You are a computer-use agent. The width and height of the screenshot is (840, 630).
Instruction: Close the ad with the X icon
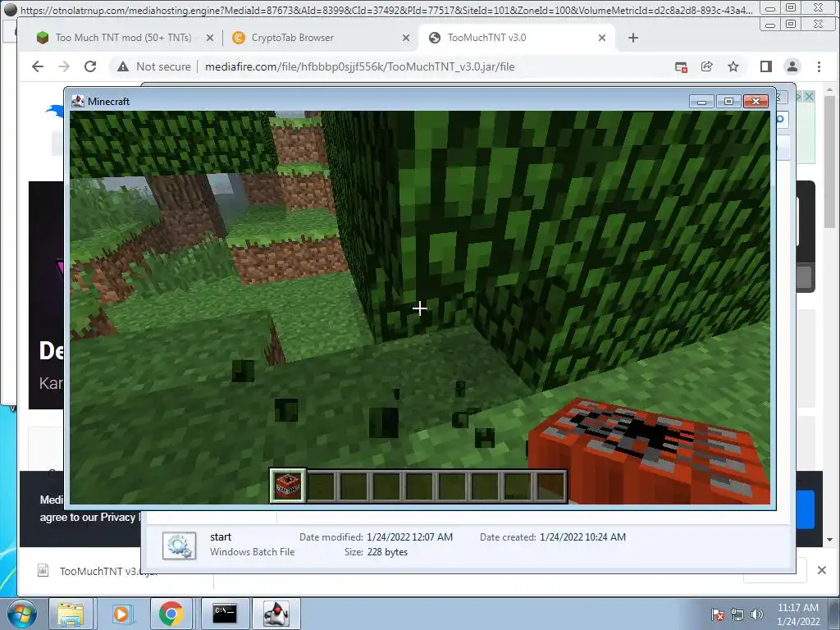click(x=809, y=97)
